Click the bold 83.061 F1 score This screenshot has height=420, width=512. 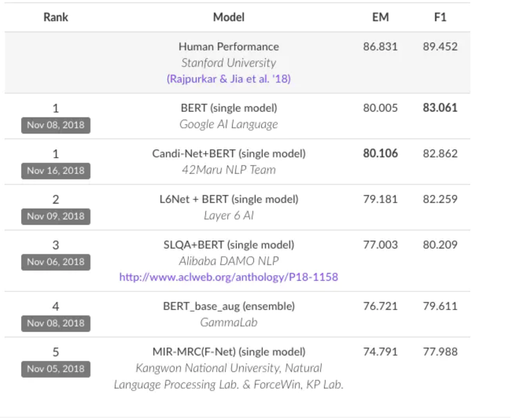[440, 108]
